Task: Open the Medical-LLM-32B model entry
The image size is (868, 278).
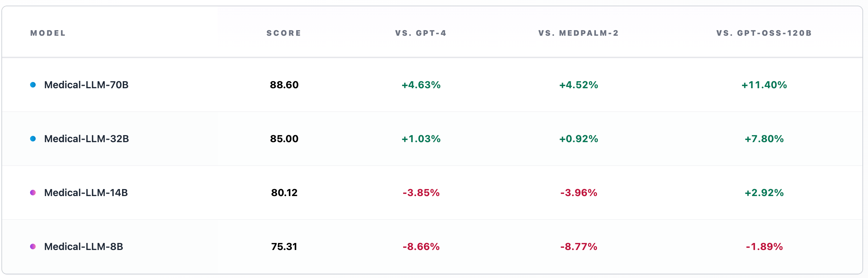Action: coord(86,139)
